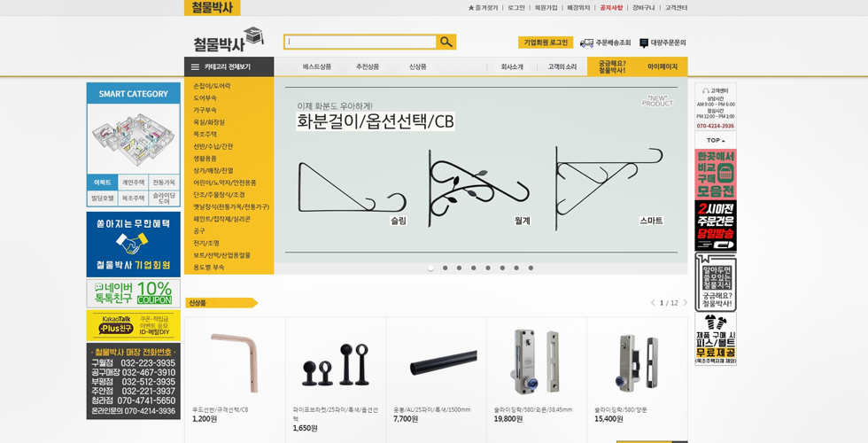868x443 pixels.
Task: Open the KakaoTalk Plus친구 banner
Action: (x=133, y=325)
